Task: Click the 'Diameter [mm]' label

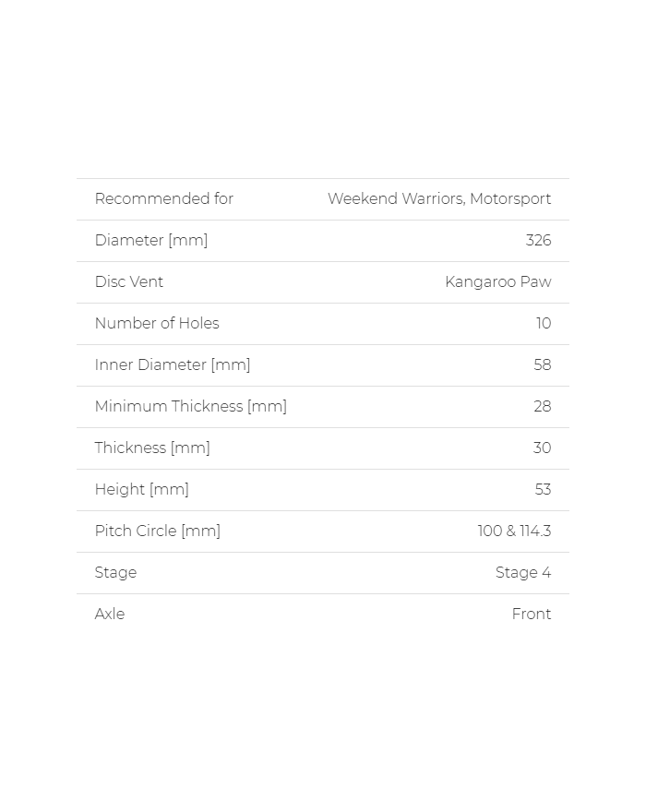Action: coord(151,241)
